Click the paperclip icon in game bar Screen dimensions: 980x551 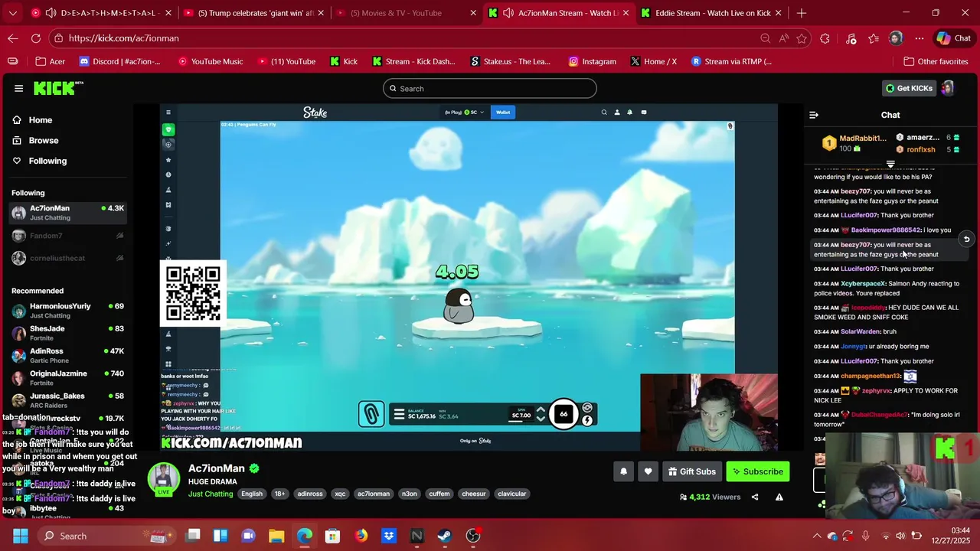click(x=371, y=414)
